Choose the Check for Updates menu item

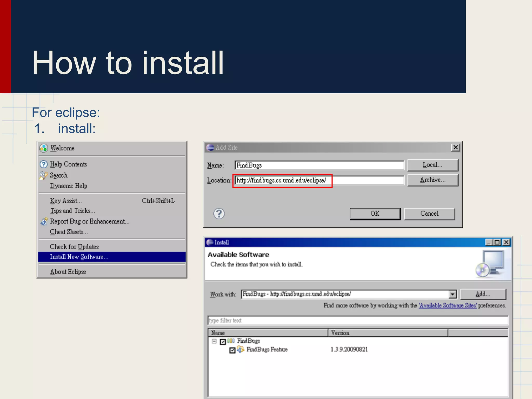[74, 247]
